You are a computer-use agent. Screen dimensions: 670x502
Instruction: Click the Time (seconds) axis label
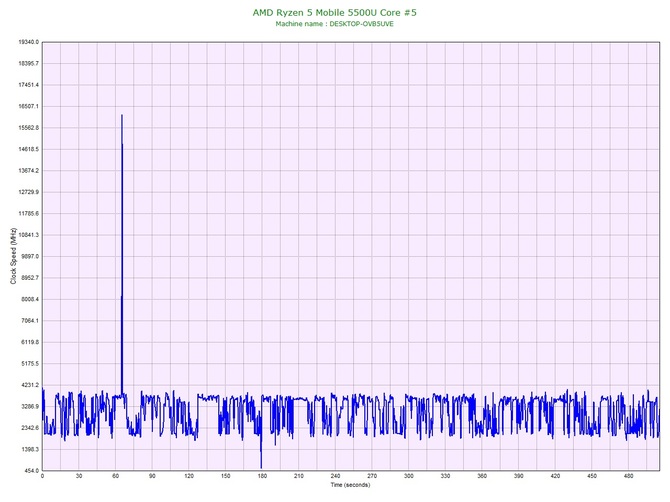click(350, 485)
